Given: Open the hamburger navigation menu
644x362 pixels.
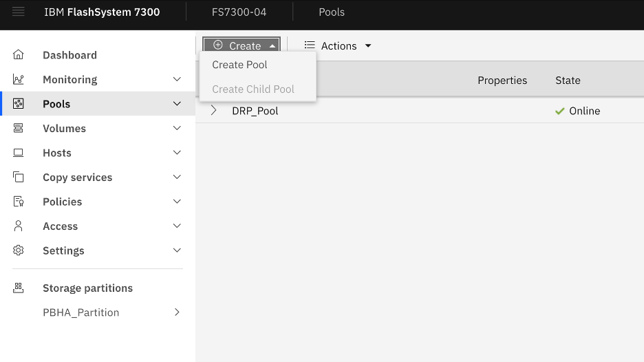Looking at the screenshot, I should [x=19, y=12].
